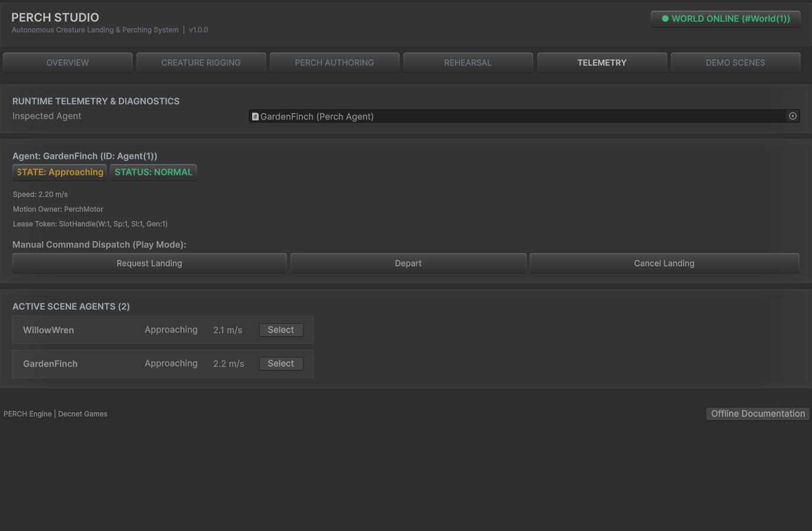The width and height of the screenshot is (812, 531).
Task: Open the object picker for Inspected Agent
Action: click(x=793, y=116)
